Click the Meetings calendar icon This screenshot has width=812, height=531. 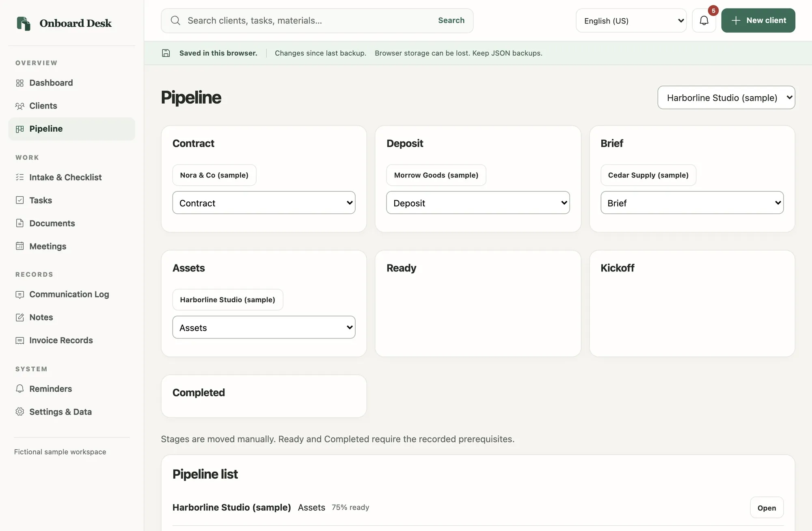click(x=19, y=246)
